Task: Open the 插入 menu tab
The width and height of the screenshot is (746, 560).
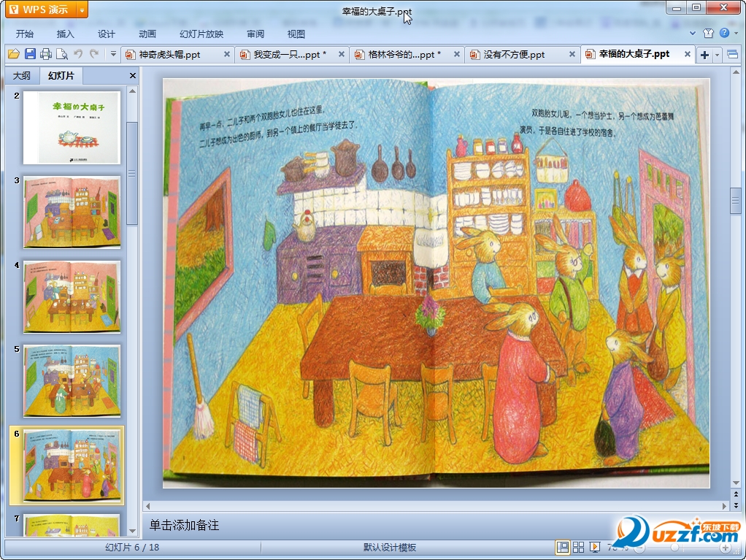Action: pos(65,34)
